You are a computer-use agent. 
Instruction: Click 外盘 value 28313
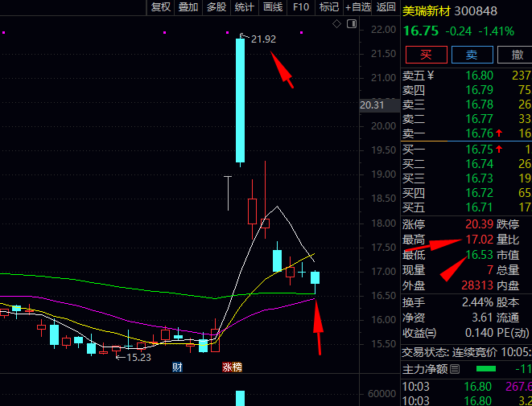pyautogui.click(x=477, y=285)
